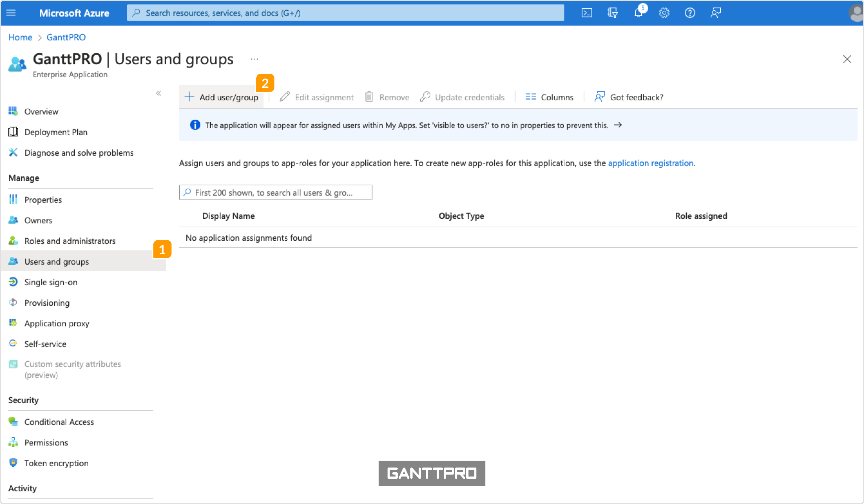The height and width of the screenshot is (504, 864).
Task: Open the more options ellipsis by title
Action: [x=254, y=59]
